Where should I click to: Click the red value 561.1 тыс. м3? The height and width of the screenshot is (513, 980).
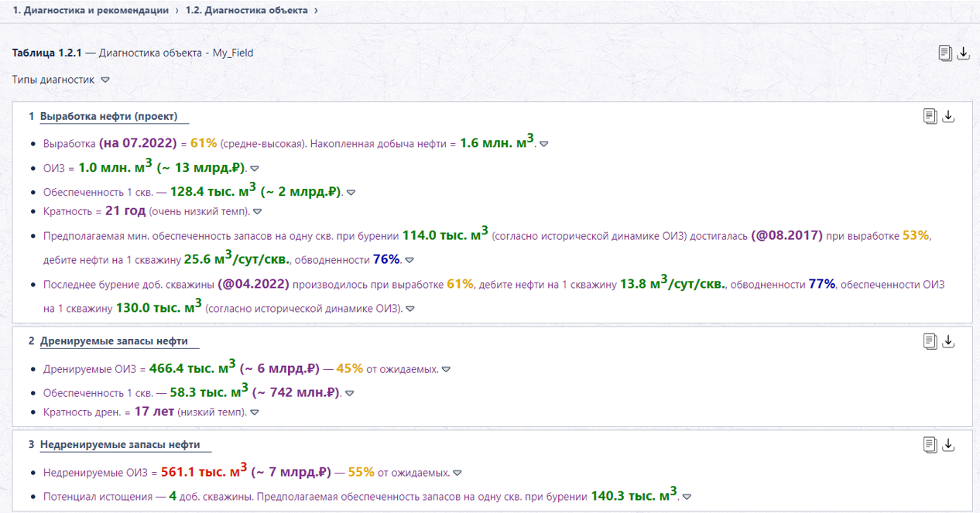[204, 471]
